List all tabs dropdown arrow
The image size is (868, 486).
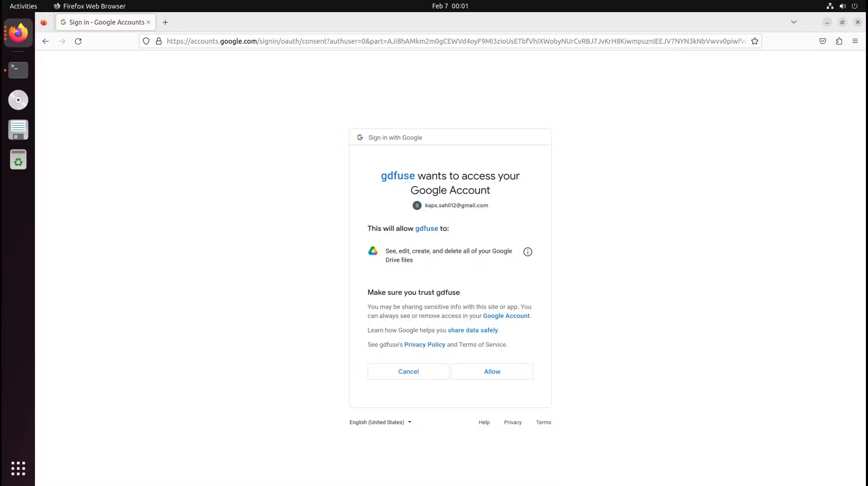tap(793, 22)
